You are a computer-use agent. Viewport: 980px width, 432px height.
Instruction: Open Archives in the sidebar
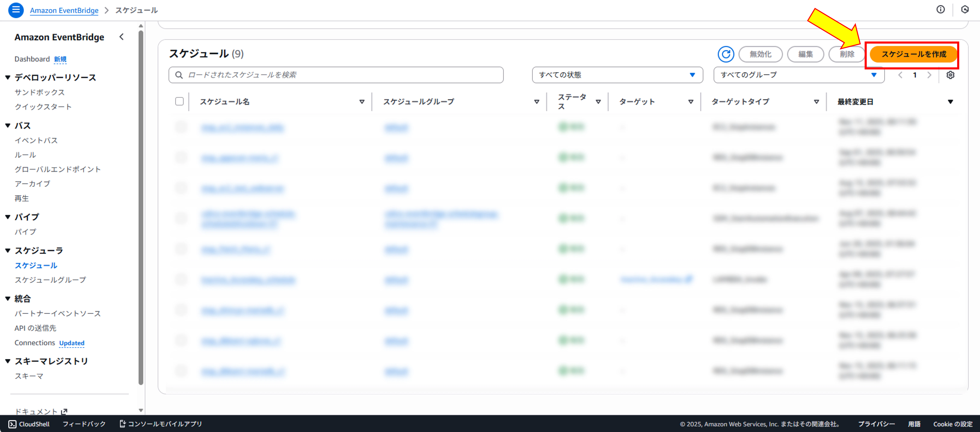(x=32, y=184)
